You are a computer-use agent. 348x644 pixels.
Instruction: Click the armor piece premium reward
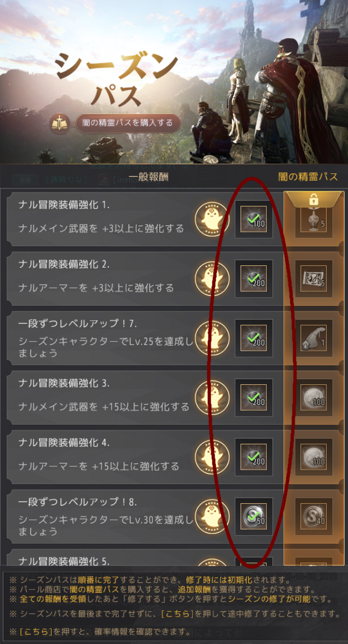314,338
